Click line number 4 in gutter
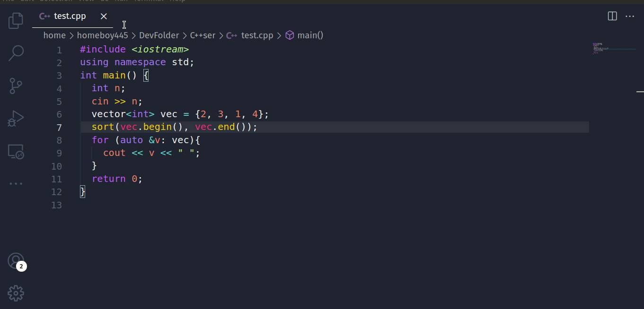The height and width of the screenshot is (309, 644). 59,88
